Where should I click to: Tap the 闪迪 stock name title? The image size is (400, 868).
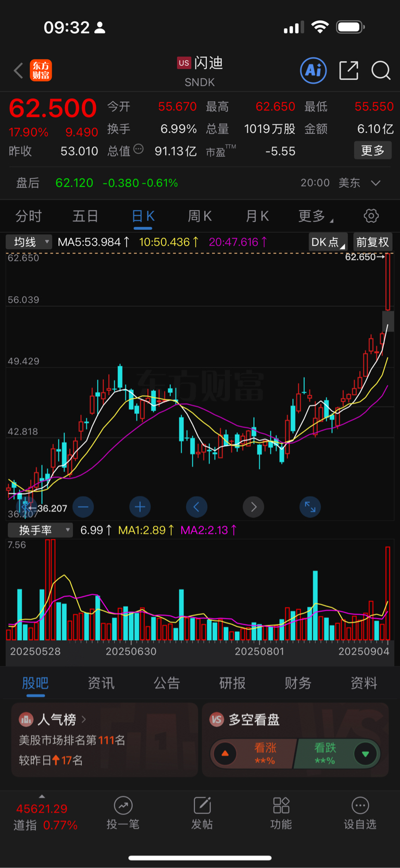pyautogui.click(x=208, y=63)
